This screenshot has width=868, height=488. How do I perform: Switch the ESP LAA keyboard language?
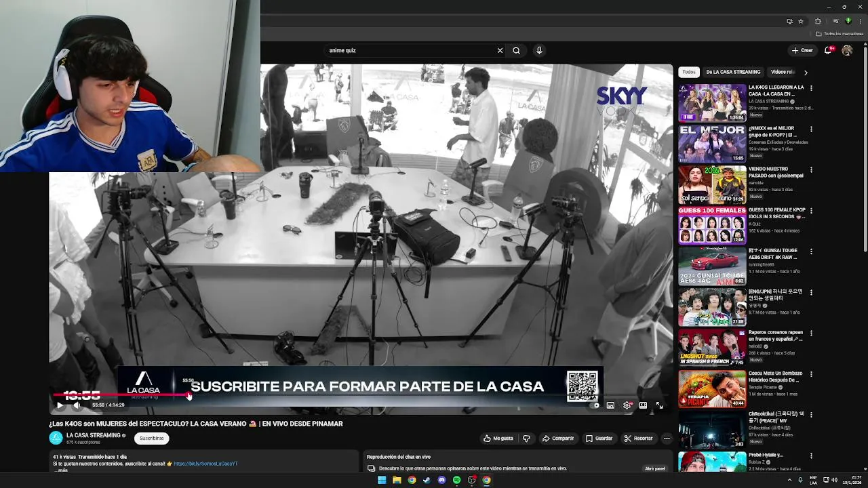(x=813, y=480)
